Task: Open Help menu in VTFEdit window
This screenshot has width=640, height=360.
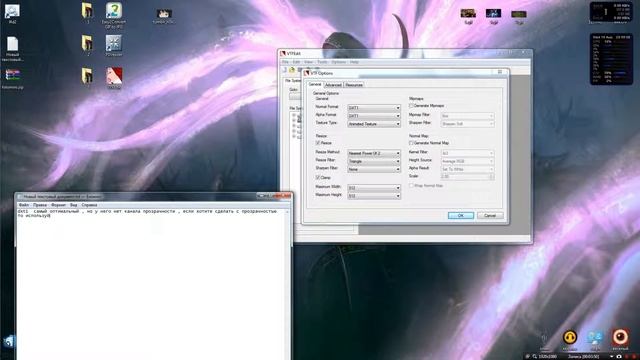Action: click(x=354, y=62)
